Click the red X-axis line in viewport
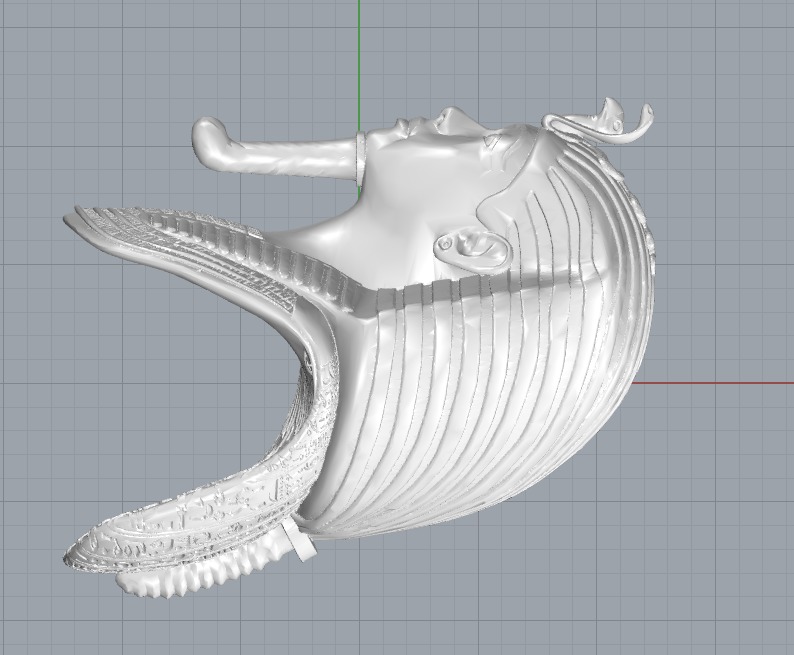This screenshot has width=794, height=655. tap(713, 383)
